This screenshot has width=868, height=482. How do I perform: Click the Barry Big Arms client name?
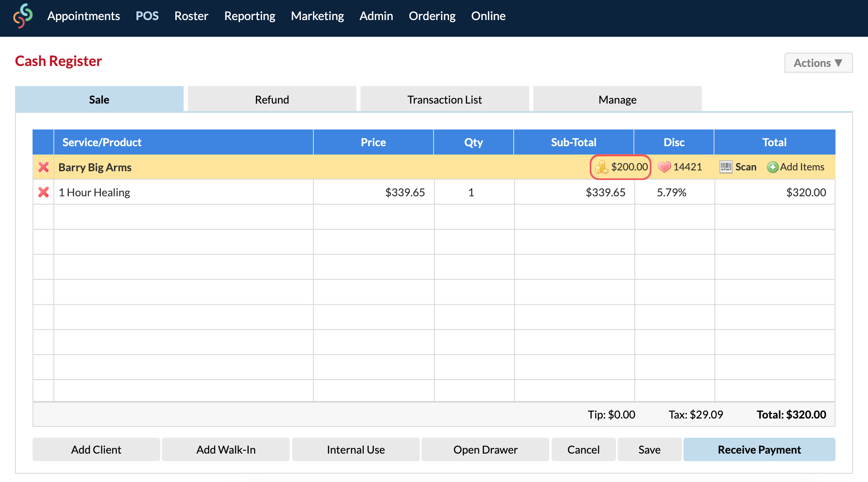tap(95, 167)
